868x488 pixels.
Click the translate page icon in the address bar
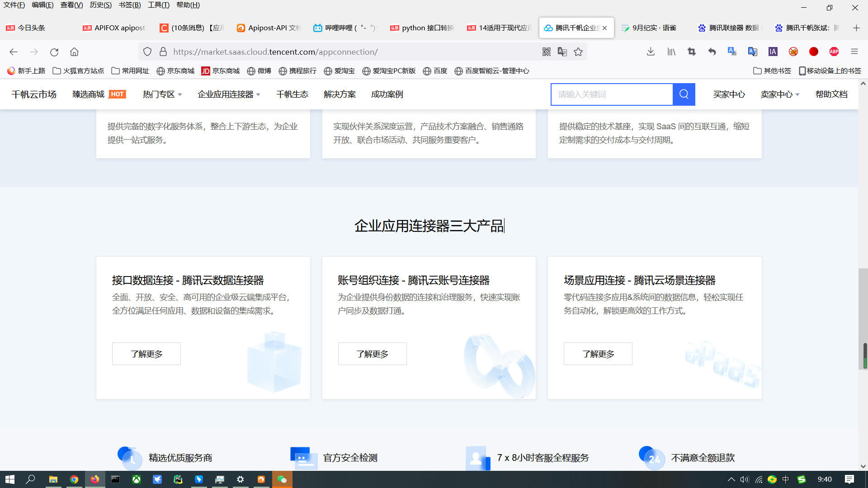click(562, 52)
